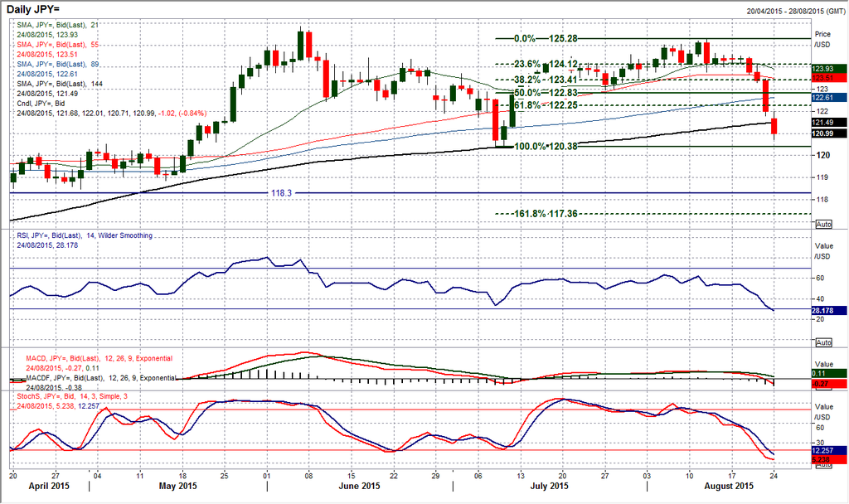Screen dimensions: 849x504
Task: Click the Auto scale button in RSI panel
Action: tap(823, 342)
